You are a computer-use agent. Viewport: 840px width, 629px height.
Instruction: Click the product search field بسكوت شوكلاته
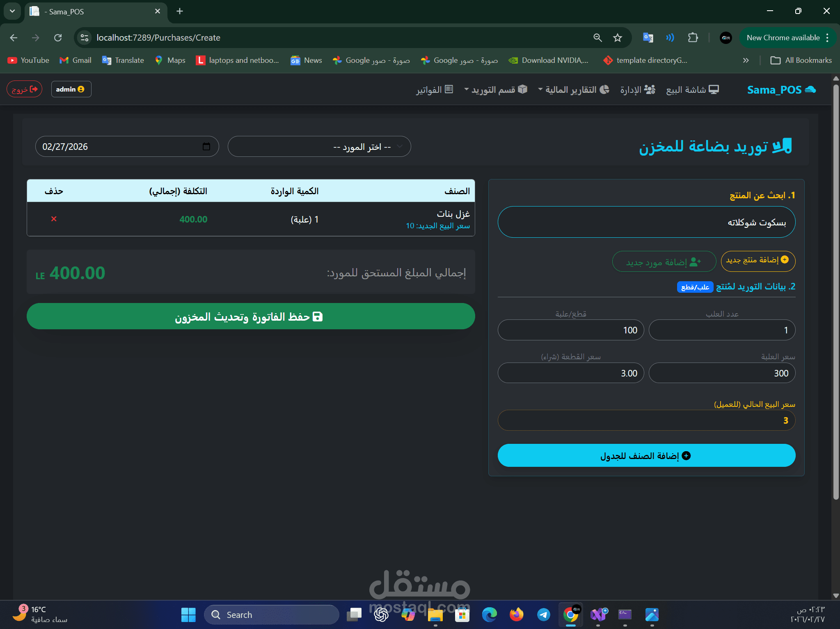pyautogui.click(x=646, y=222)
